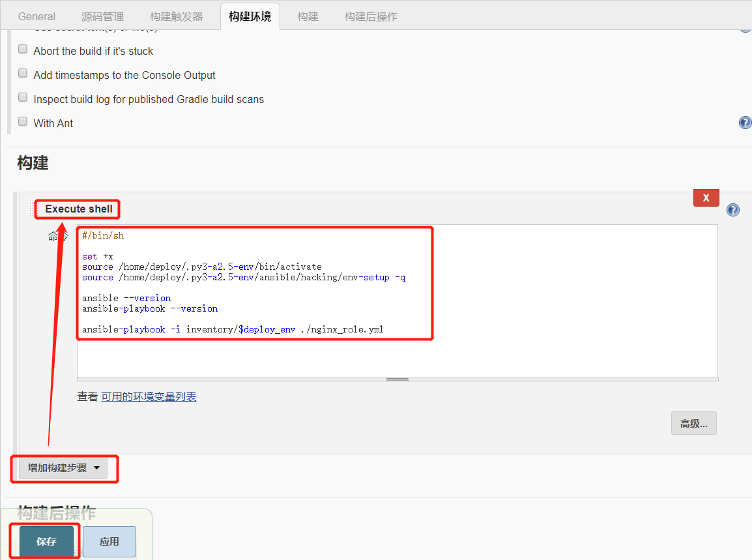This screenshot has height=560, width=752.
Task: Click the #/bin/sh line in script
Action: [x=103, y=235]
